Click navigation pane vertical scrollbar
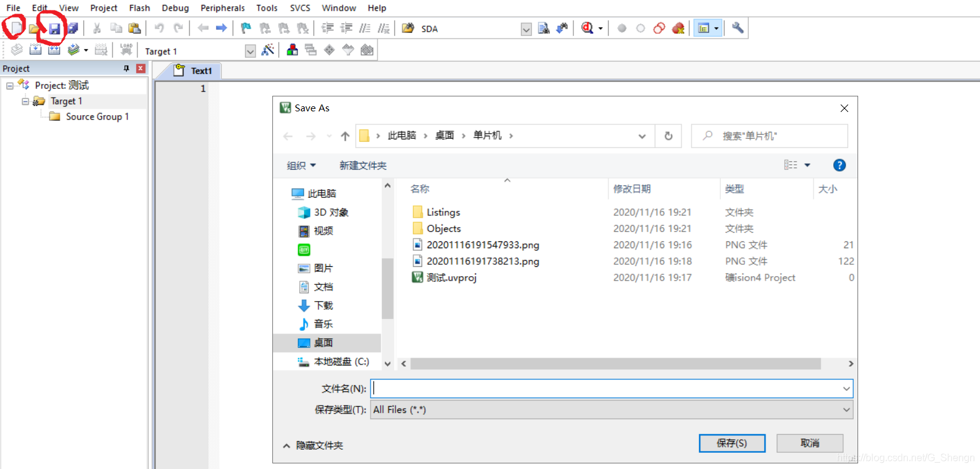The image size is (980, 469). tap(387, 289)
